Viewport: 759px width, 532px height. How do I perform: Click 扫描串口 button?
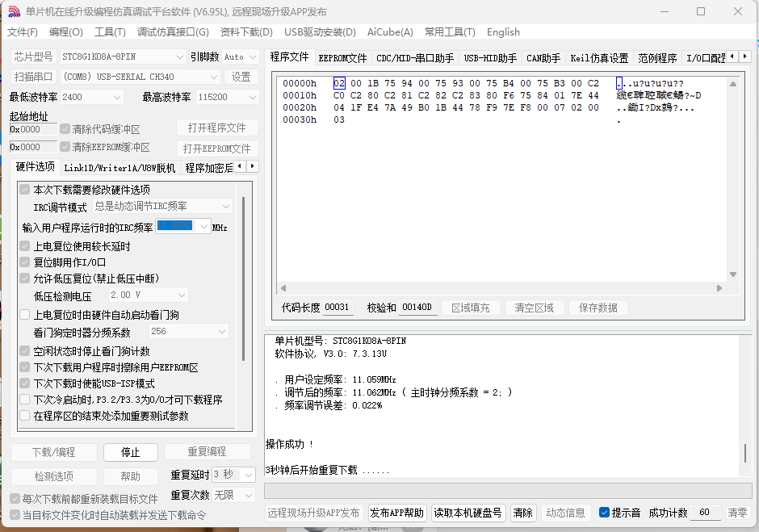(x=33, y=77)
